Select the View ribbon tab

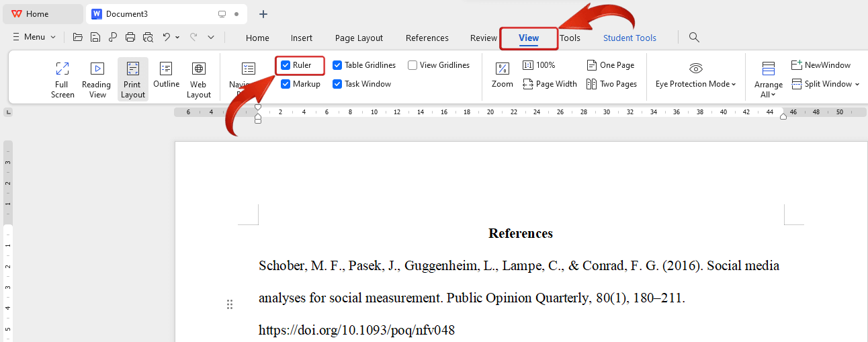click(529, 38)
